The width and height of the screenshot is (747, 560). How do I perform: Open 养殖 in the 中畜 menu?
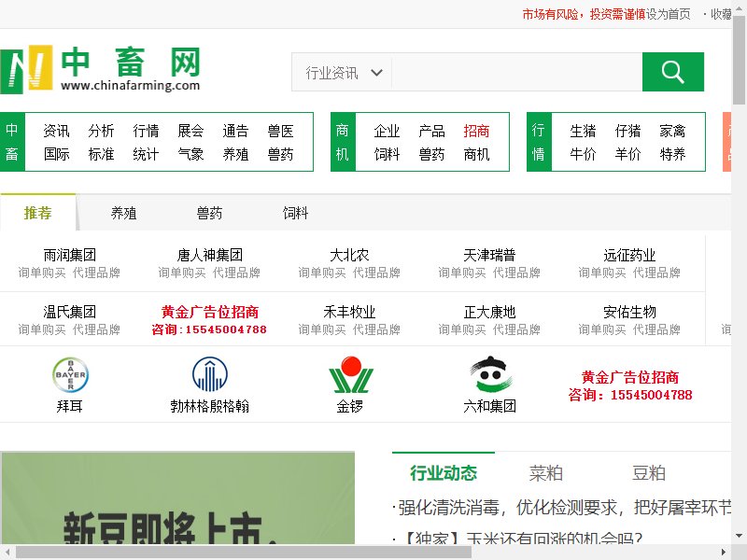click(235, 154)
